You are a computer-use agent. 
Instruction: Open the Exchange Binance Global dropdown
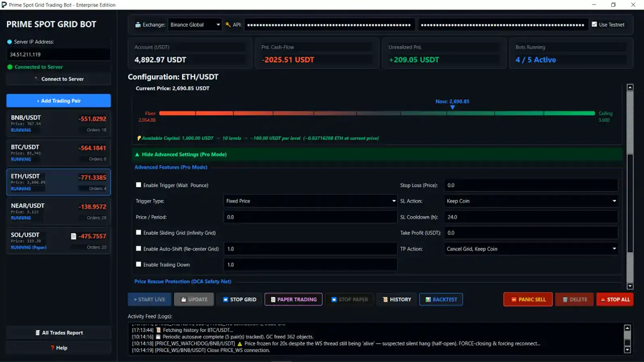pyautogui.click(x=195, y=25)
